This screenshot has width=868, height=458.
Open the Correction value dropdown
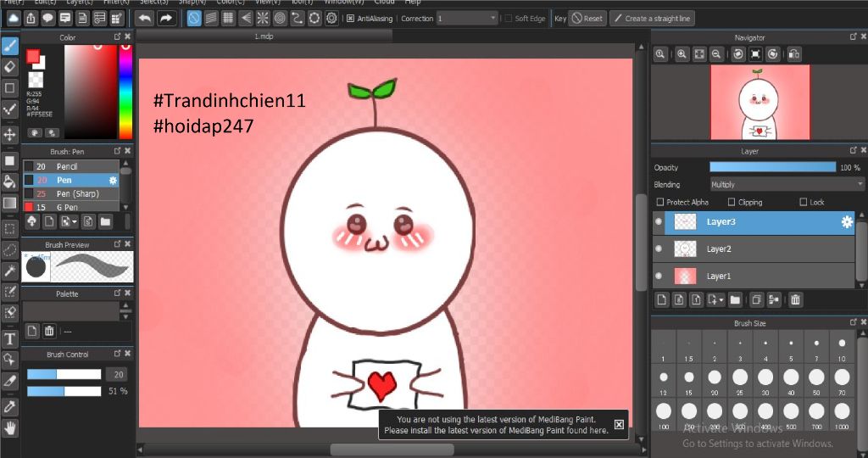467,19
